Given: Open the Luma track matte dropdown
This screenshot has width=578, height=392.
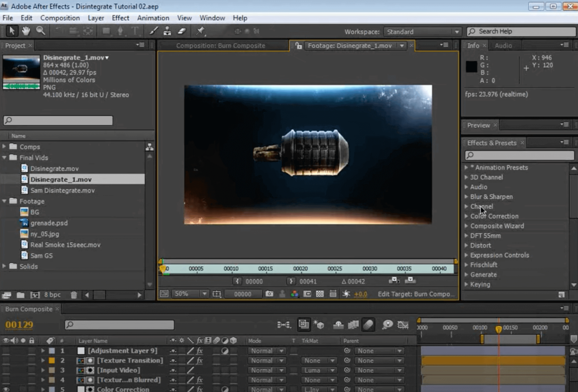Looking at the screenshot, I should 319,370.
